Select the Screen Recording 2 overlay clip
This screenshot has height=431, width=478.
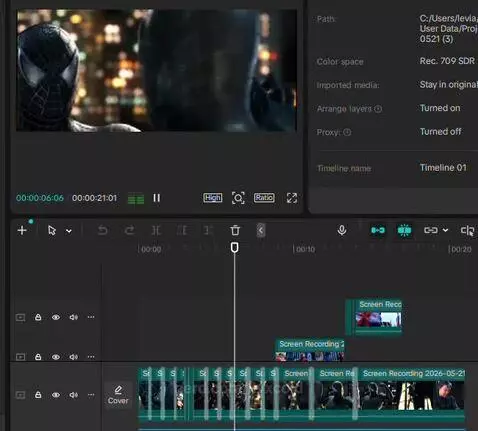[310, 350]
